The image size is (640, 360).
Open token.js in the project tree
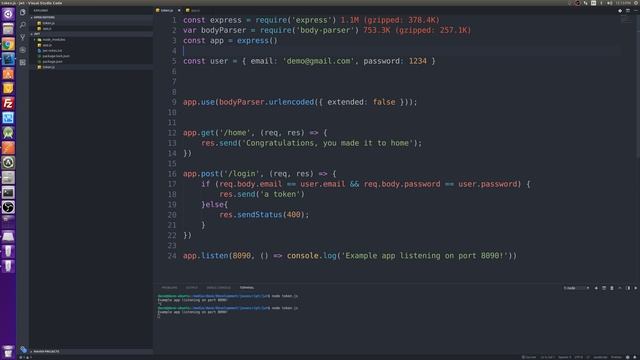click(48, 67)
